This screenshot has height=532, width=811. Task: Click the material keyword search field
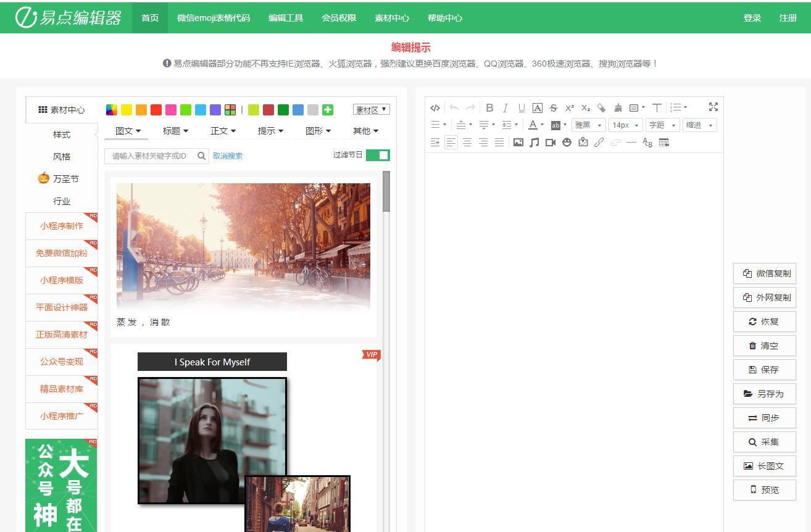(x=151, y=156)
